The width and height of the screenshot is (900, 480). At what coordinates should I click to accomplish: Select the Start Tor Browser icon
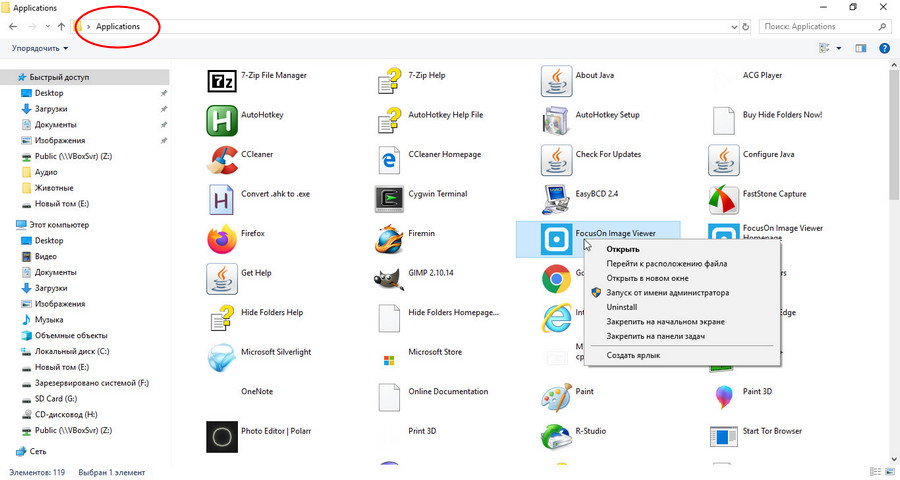pyautogui.click(x=723, y=437)
